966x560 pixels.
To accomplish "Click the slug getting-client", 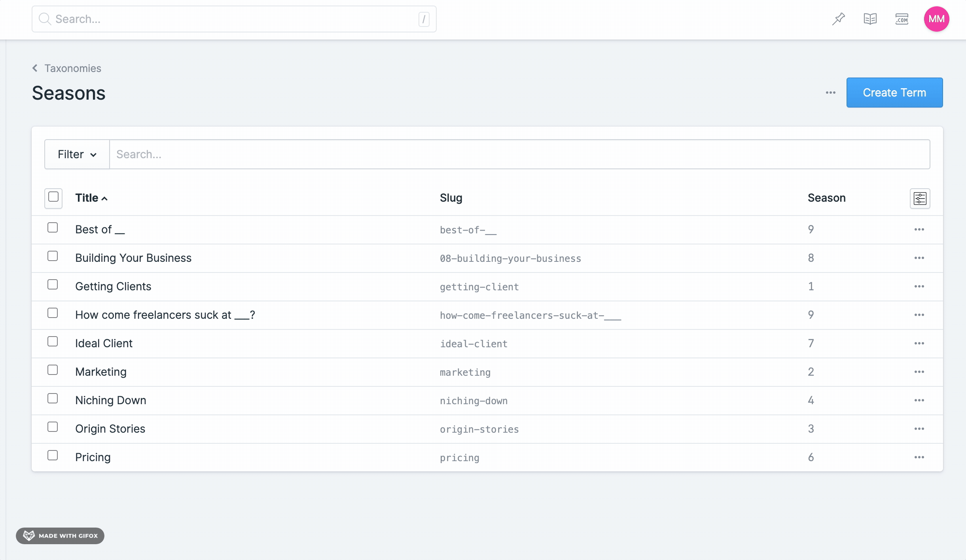I will click(x=479, y=287).
